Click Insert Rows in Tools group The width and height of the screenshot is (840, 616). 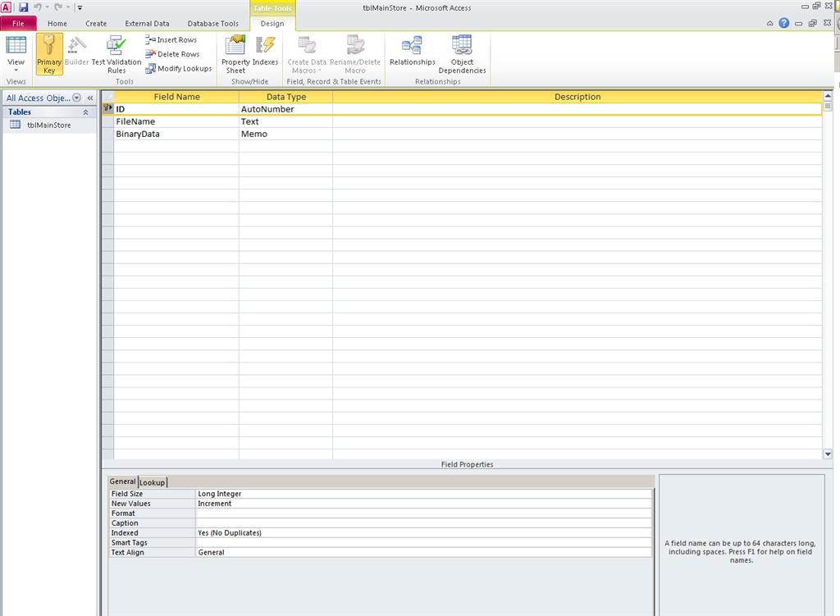point(171,39)
